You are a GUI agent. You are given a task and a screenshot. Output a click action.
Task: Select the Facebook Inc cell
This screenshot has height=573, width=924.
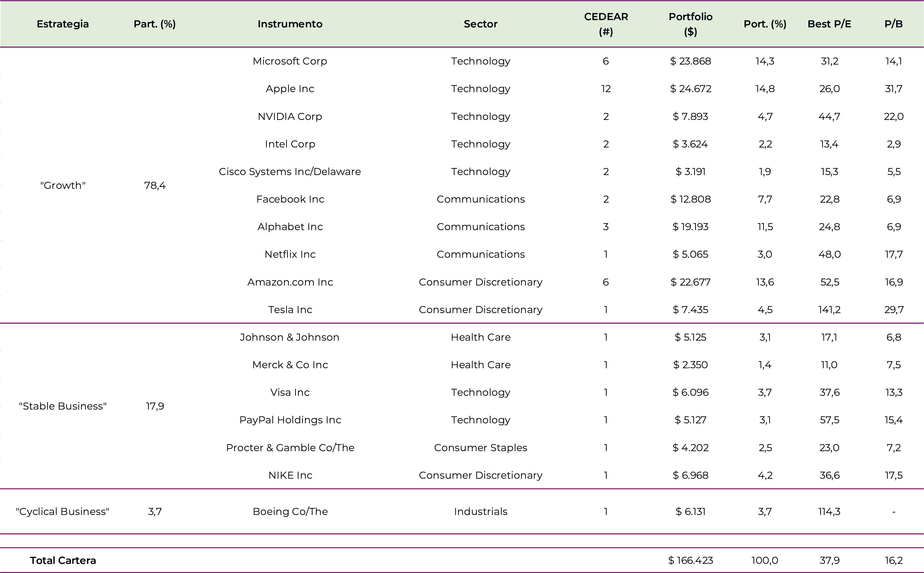point(290,199)
